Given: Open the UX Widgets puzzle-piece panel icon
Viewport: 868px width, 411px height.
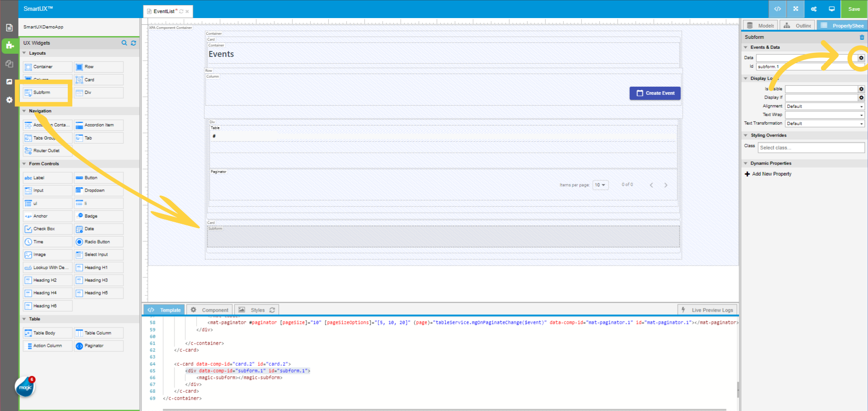Looking at the screenshot, I should (x=9, y=46).
